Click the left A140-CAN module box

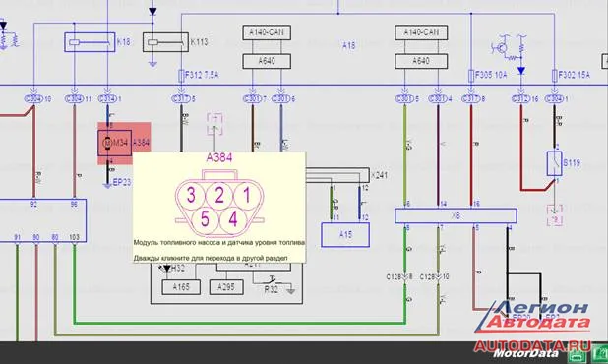(x=267, y=32)
